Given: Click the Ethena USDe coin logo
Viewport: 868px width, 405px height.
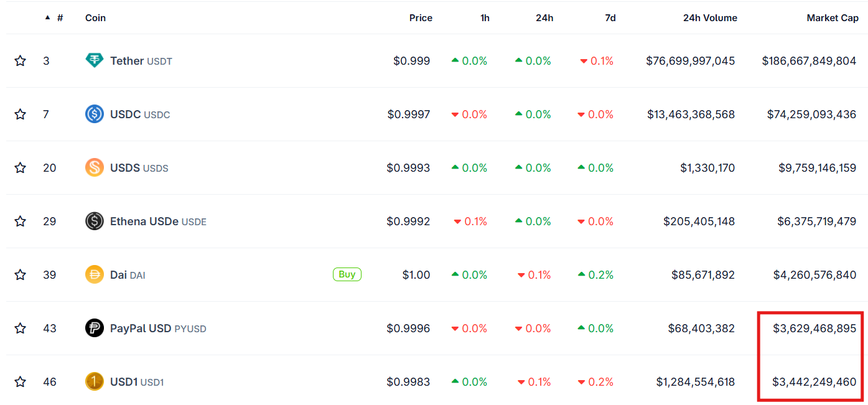Looking at the screenshot, I should point(95,221).
